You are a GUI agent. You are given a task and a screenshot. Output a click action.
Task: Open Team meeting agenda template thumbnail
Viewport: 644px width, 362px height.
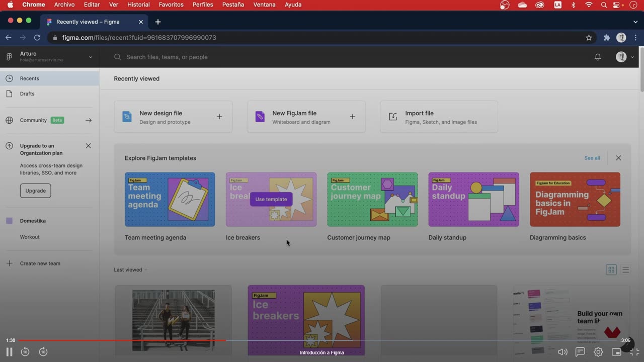click(x=170, y=200)
